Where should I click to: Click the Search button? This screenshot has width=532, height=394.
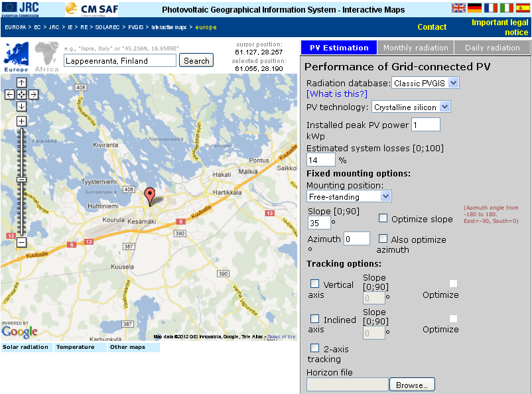pyautogui.click(x=196, y=60)
